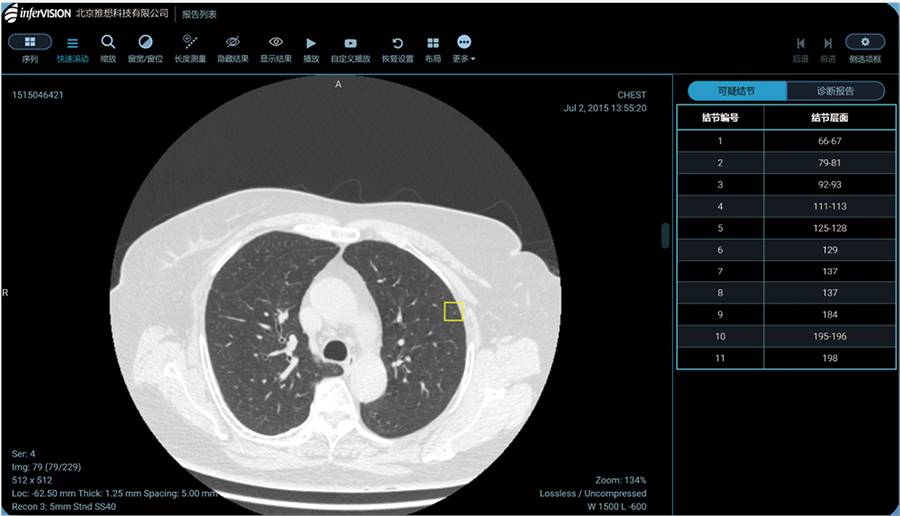Enable 快速滚动 fast scroll tool
900x516 pixels.
[x=72, y=44]
